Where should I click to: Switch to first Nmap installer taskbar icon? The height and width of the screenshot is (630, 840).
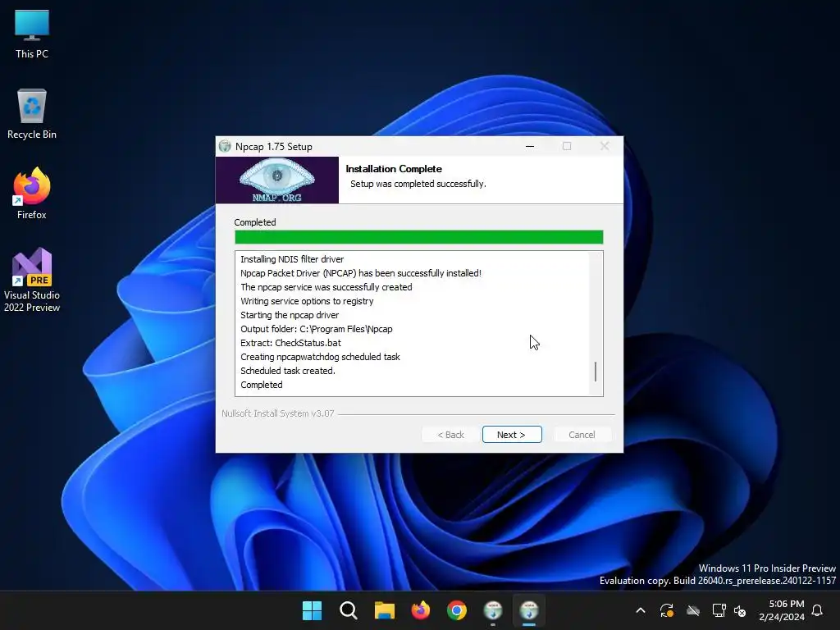coord(493,610)
